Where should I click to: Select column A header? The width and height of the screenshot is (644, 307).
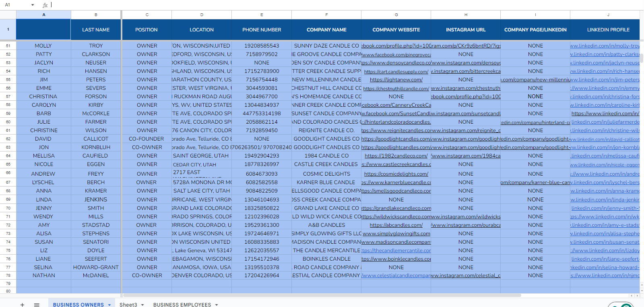coord(43,15)
